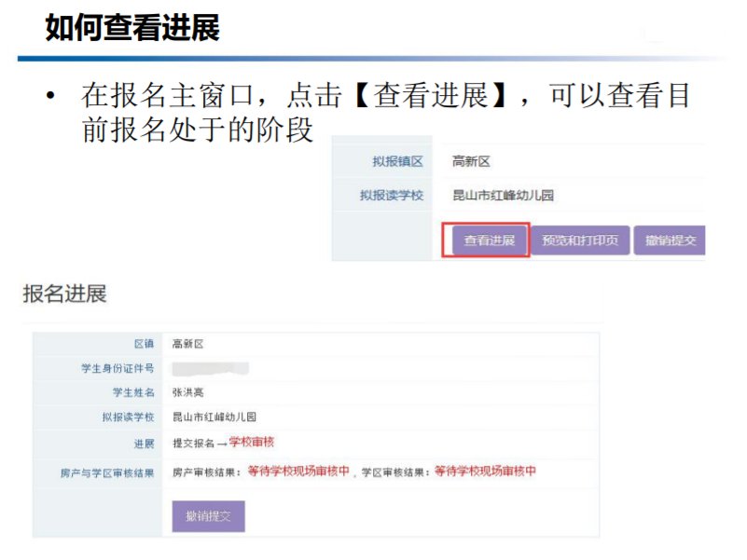Click 昆山市红峰幼儿园 in the top form

[x=503, y=196]
